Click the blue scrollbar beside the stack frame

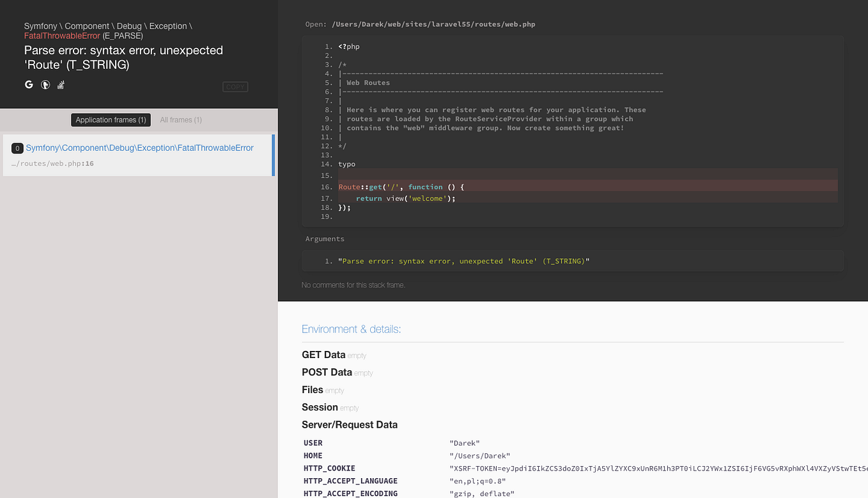pos(274,155)
